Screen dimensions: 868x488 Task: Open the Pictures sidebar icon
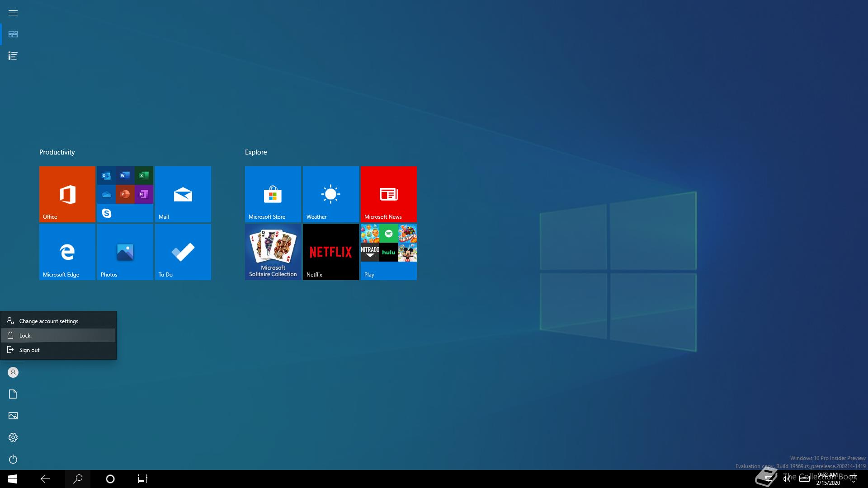click(13, 416)
